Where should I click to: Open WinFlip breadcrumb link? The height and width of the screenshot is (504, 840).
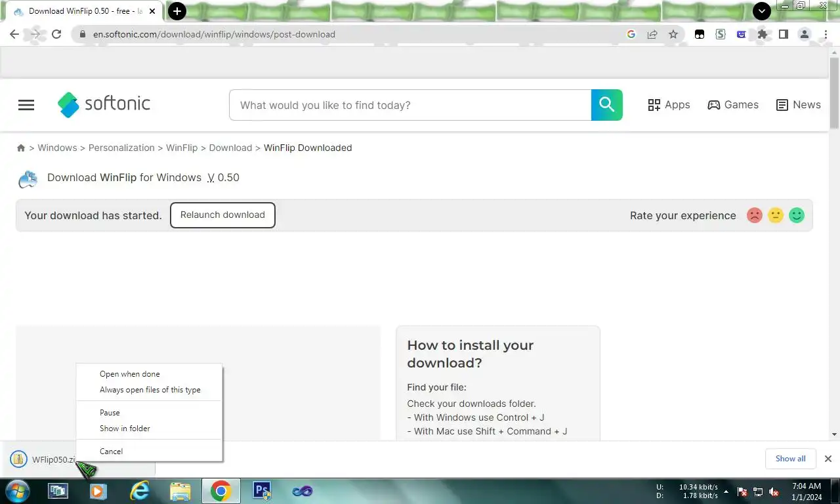click(x=182, y=148)
